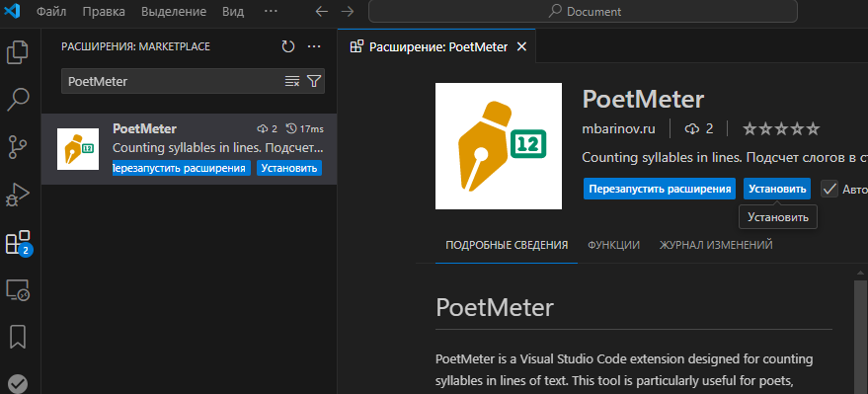This screenshot has width=868, height=394.
Task: Open the Explorer view in the activity bar
Action: 17,52
